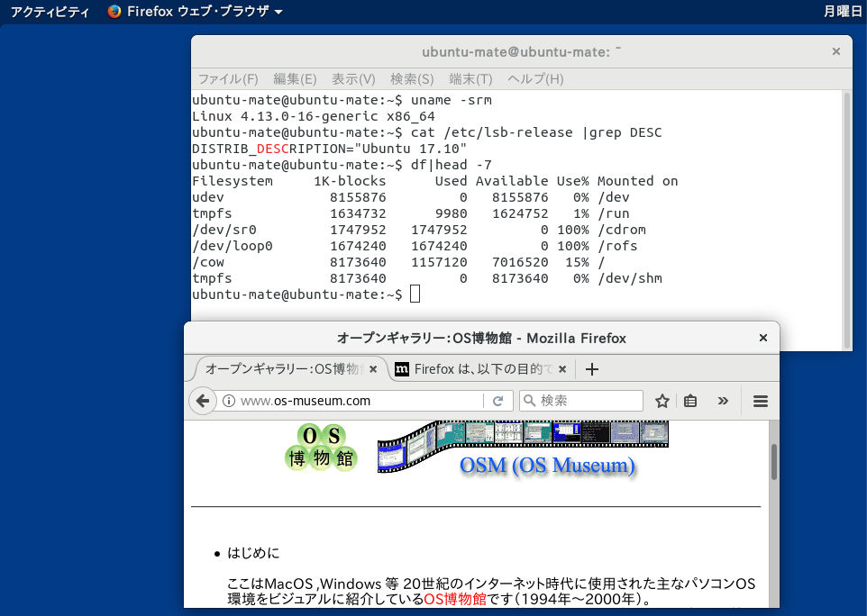Click the /cow row in df output
This screenshot has width=867, height=616.
[398, 262]
